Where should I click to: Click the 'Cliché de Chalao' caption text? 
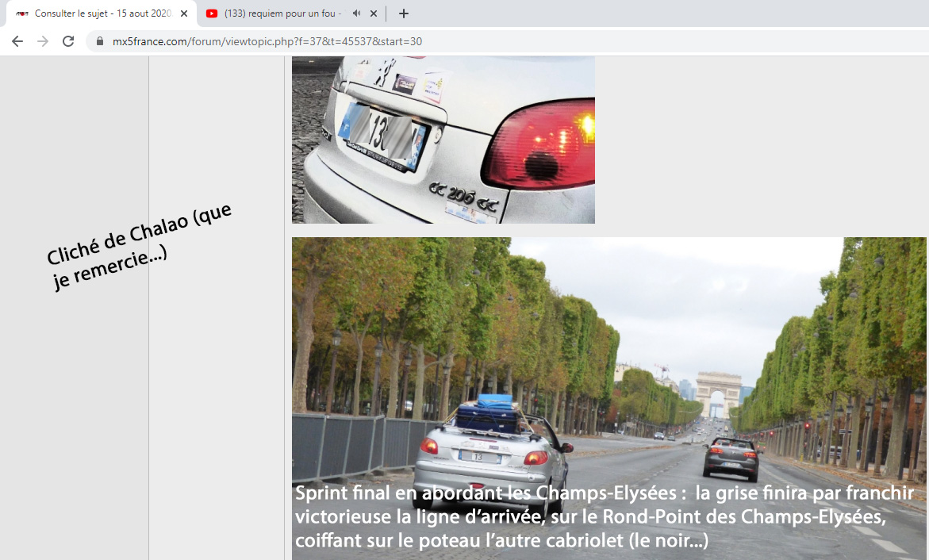coord(140,247)
